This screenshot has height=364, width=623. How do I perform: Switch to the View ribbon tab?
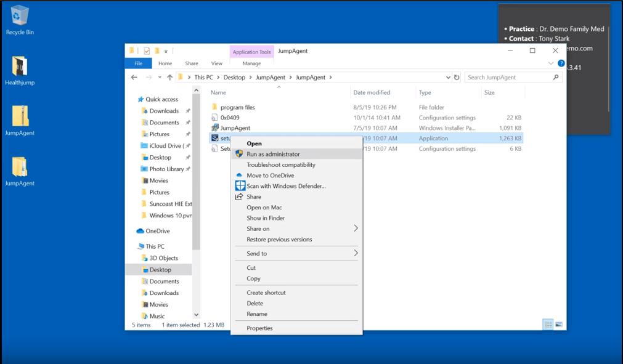coord(217,63)
